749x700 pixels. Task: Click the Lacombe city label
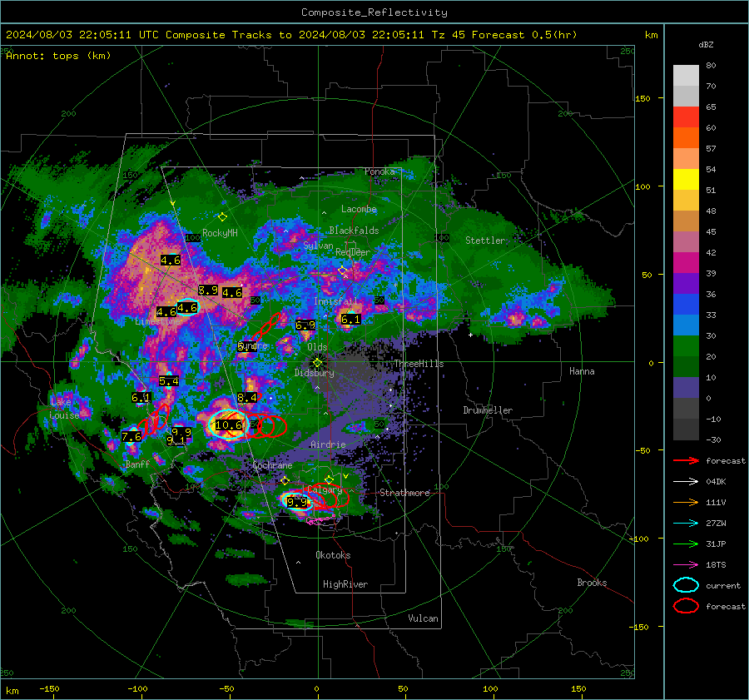(x=359, y=209)
